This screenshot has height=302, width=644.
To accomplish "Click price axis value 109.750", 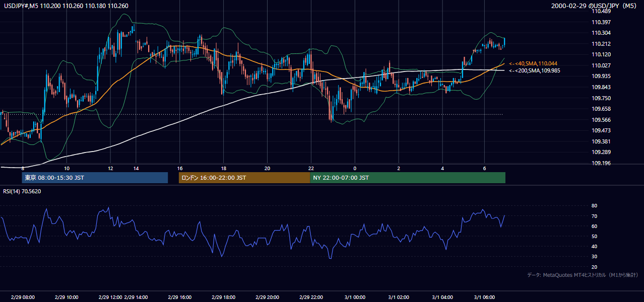I will click(601, 98).
